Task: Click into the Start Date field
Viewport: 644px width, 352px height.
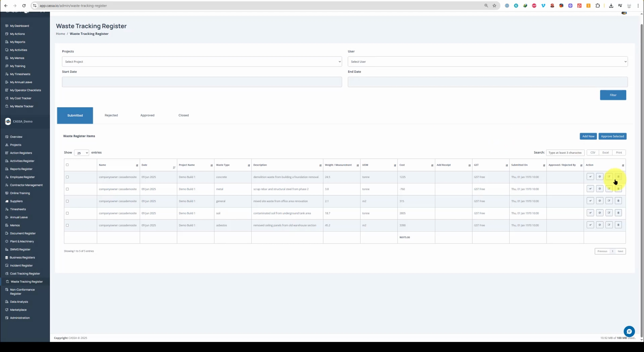Action: (x=202, y=82)
